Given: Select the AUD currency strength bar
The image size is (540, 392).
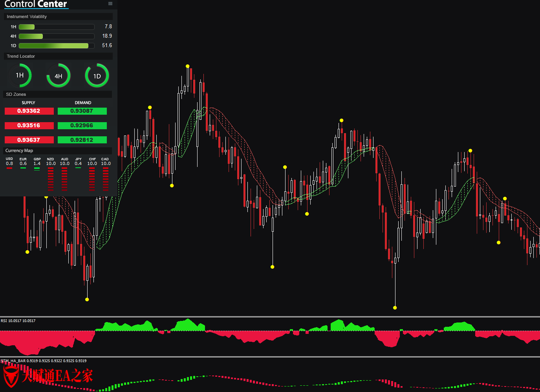Looking at the screenshot, I should (x=64, y=179).
